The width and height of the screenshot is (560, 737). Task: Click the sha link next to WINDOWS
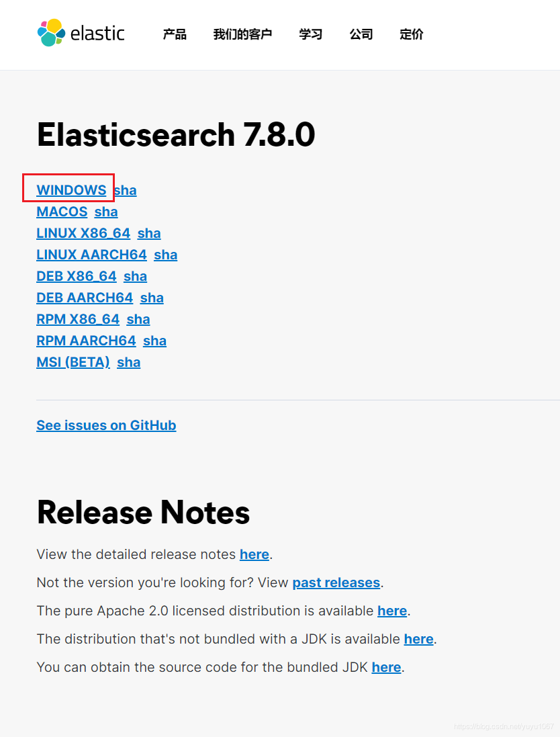tap(125, 190)
